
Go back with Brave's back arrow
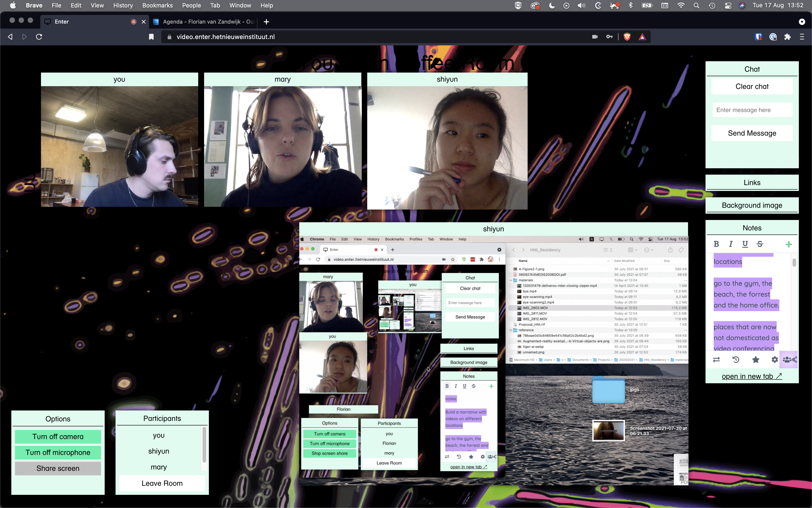[10, 37]
